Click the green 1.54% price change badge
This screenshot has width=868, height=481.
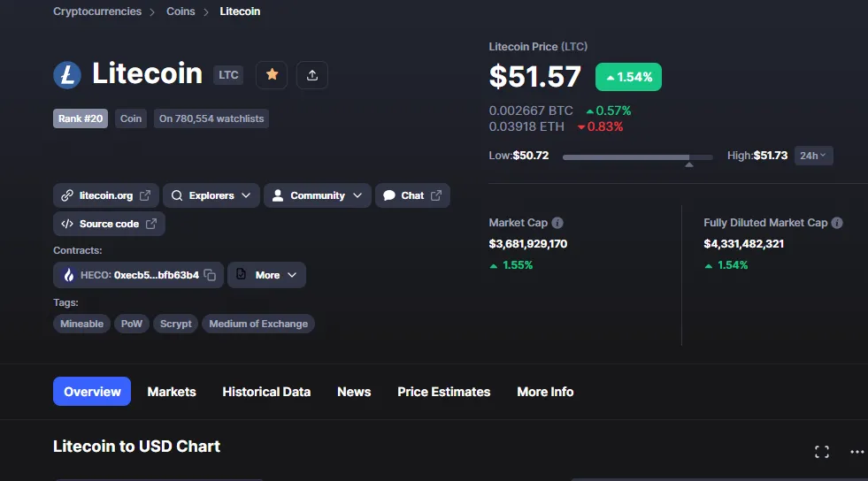[628, 77]
